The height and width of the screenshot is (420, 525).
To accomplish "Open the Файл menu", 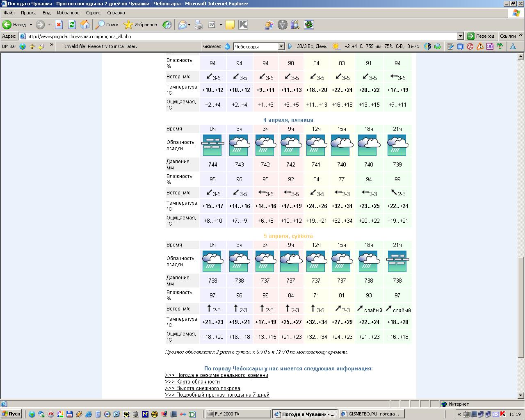I will 9,13.
